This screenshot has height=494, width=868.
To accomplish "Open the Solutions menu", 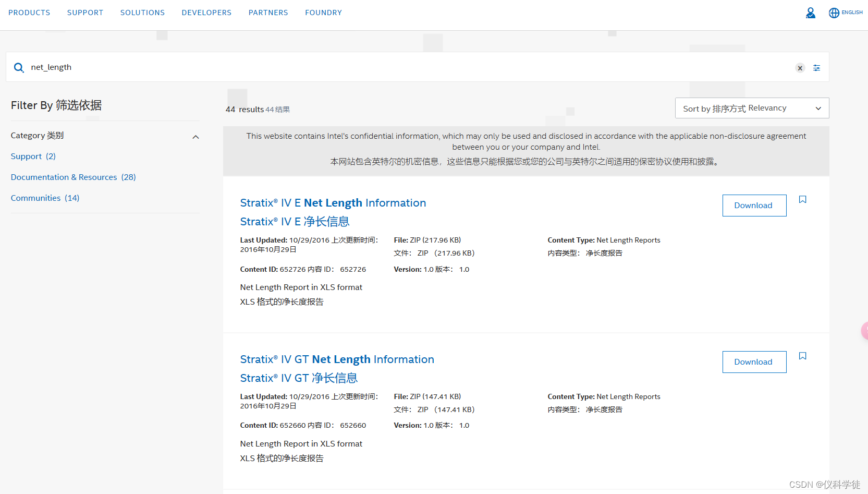I will pos(142,13).
